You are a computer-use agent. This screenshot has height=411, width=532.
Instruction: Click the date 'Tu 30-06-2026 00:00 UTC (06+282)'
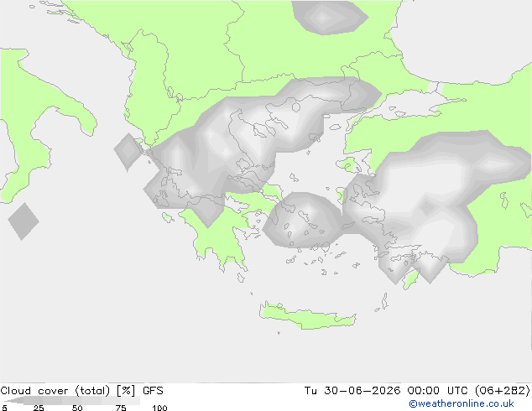[417, 391]
